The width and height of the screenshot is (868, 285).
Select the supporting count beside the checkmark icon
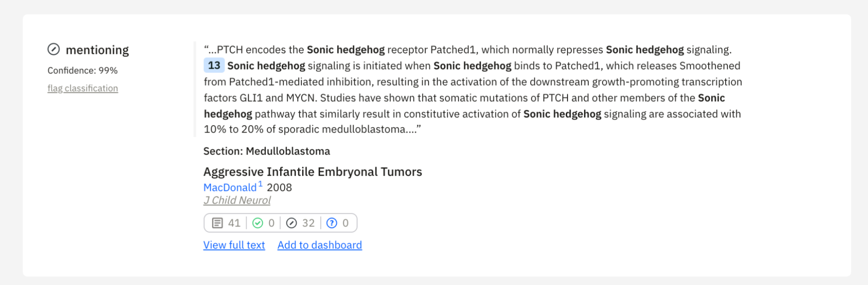pyautogui.click(x=271, y=222)
